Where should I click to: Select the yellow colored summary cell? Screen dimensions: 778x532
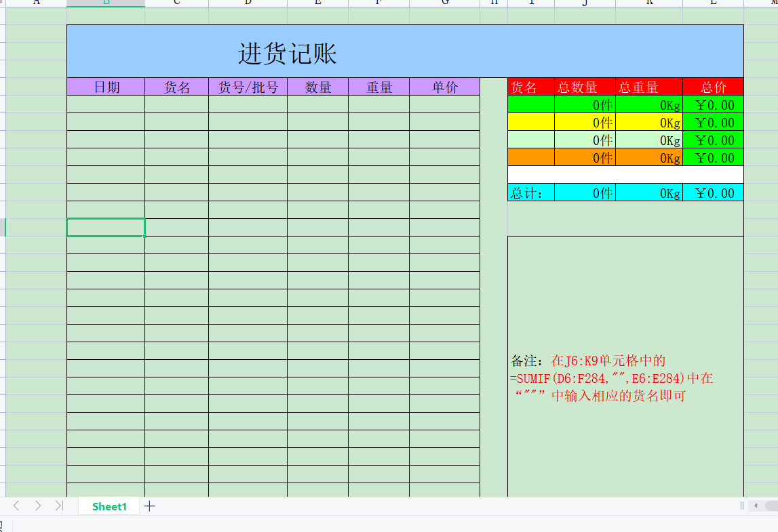pos(530,122)
